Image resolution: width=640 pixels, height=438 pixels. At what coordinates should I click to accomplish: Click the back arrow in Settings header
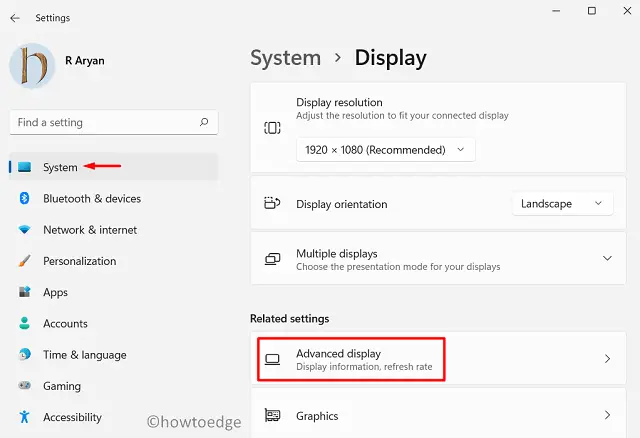(x=15, y=18)
